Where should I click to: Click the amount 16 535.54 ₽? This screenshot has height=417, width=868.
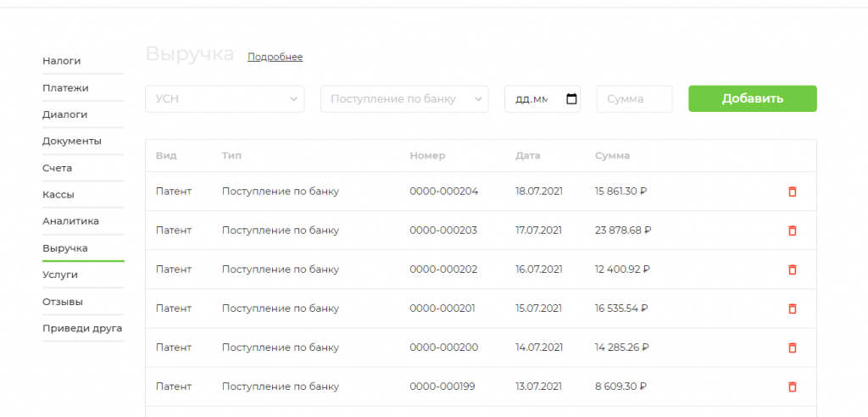pos(621,309)
